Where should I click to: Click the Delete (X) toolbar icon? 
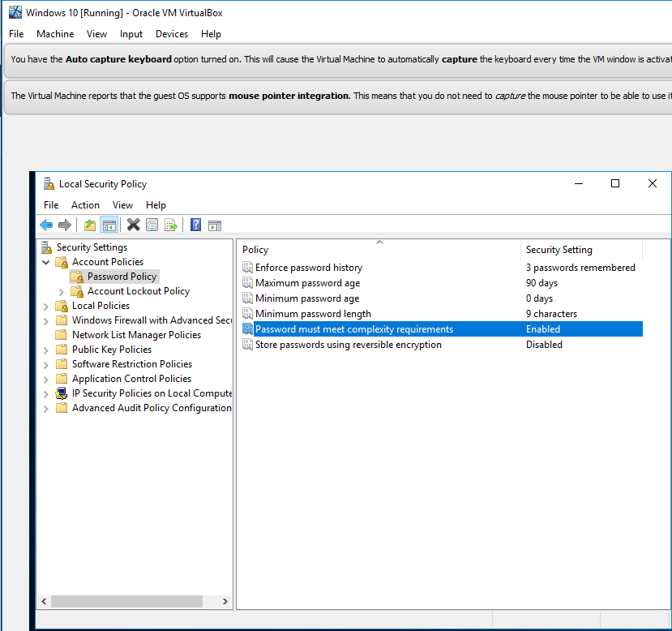[133, 225]
